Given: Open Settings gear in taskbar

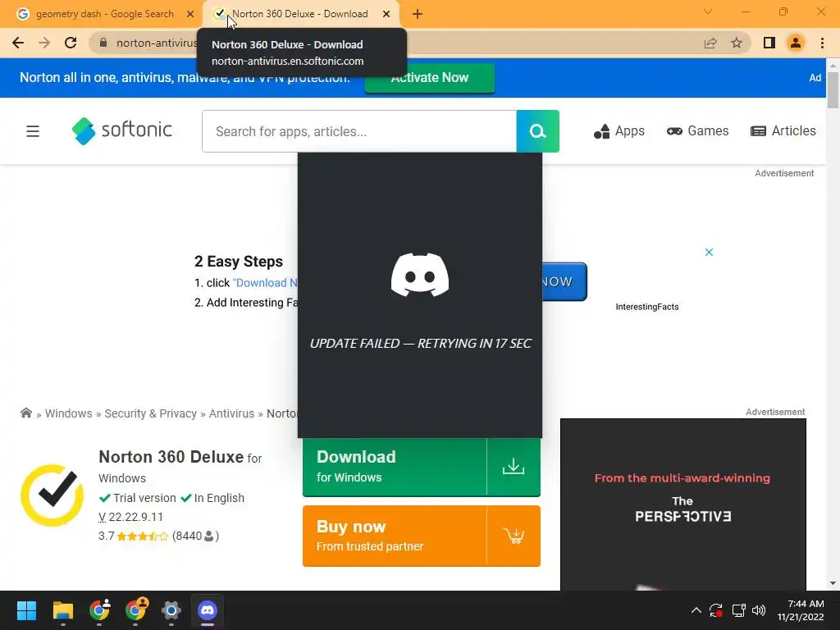Looking at the screenshot, I should 171,610.
